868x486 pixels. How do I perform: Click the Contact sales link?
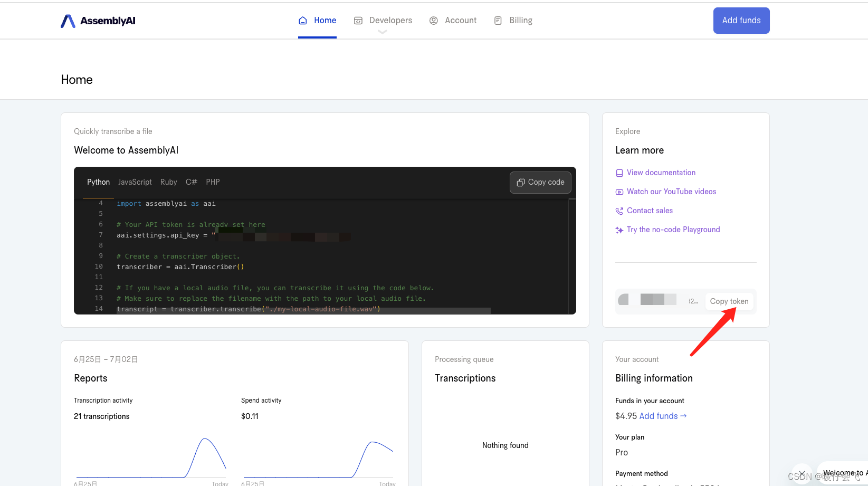click(x=650, y=211)
